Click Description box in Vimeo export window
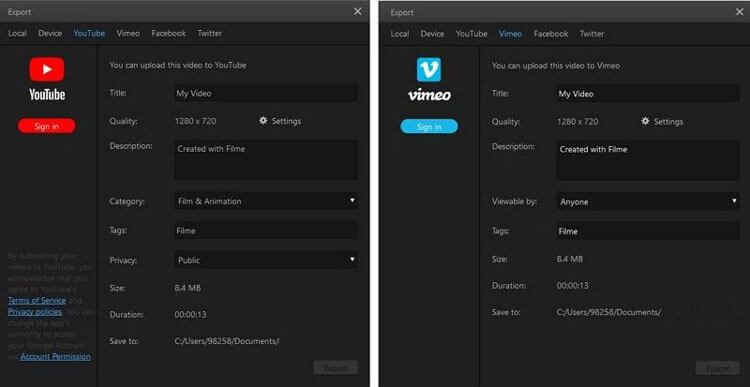The image size is (750, 387). [x=648, y=160]
